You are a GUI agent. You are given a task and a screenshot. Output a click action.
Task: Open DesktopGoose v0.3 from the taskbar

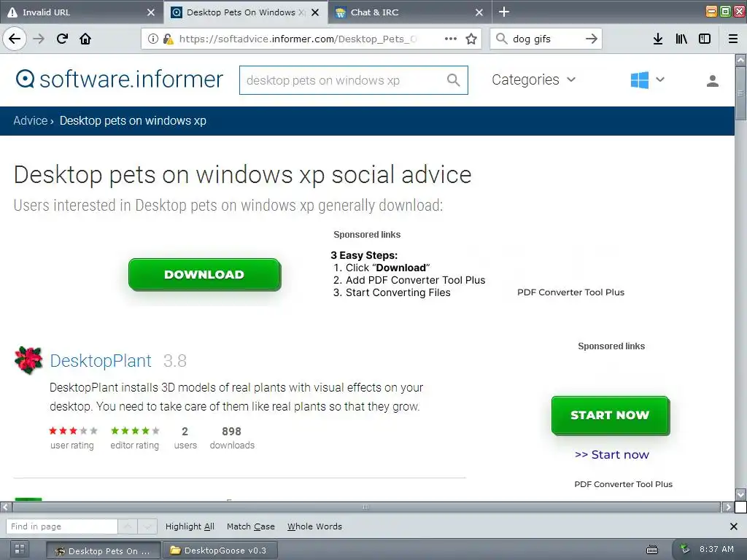click(x=219, y=551)
